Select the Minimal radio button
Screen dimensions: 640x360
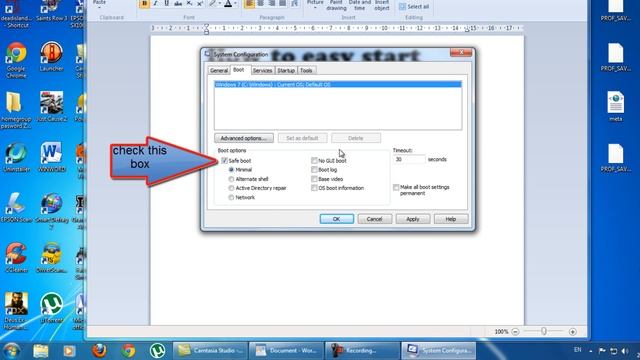[231, 169]
